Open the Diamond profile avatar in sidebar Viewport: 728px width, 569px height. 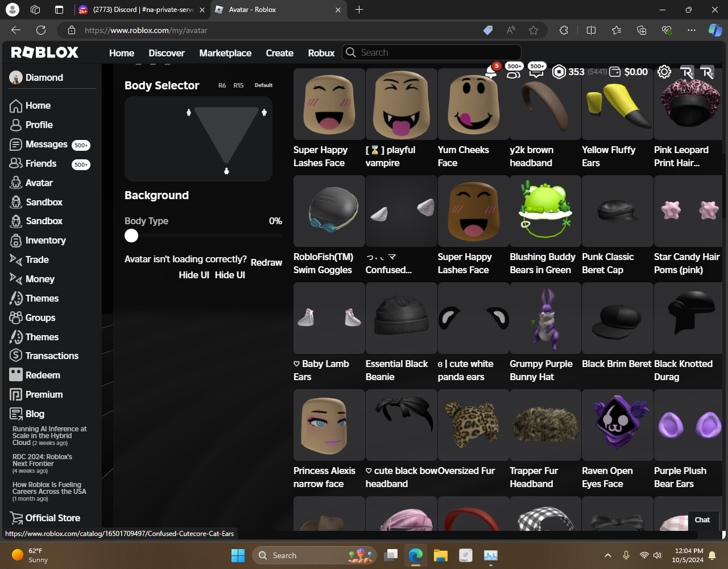(16, 77)
